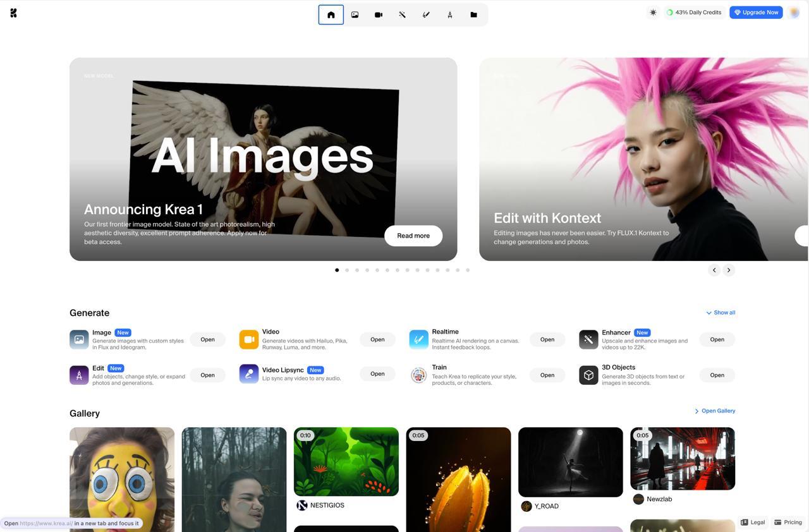The width and height of the screenshot is (809, 532).
Task: Open the Video Lipsync tool
Action: (377, 373)
